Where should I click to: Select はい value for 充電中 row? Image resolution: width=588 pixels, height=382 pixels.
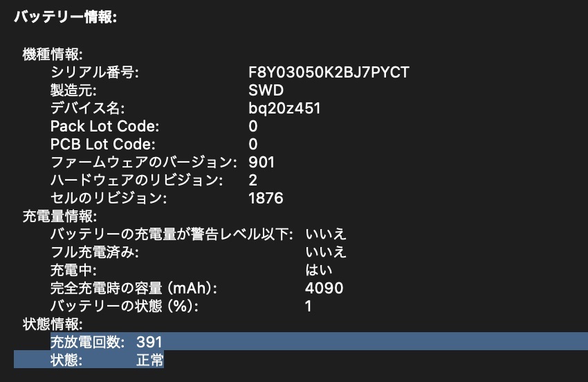click(319, 270)
